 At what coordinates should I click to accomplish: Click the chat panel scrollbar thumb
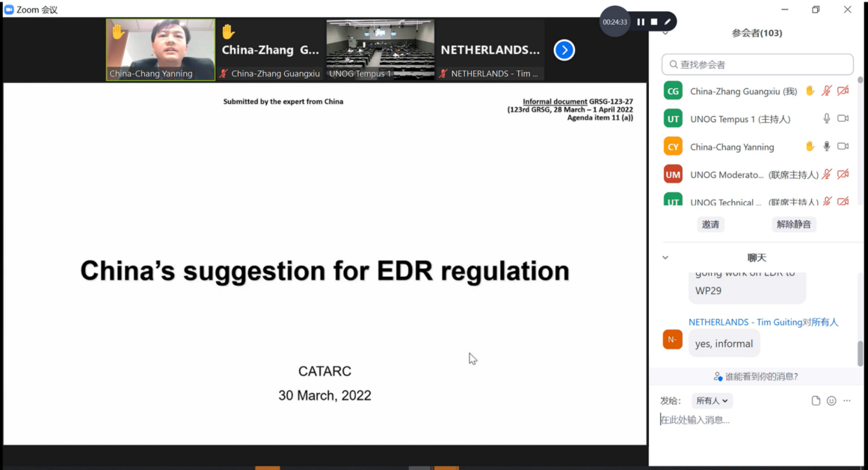pyautogui.click(x=860, y=352)
